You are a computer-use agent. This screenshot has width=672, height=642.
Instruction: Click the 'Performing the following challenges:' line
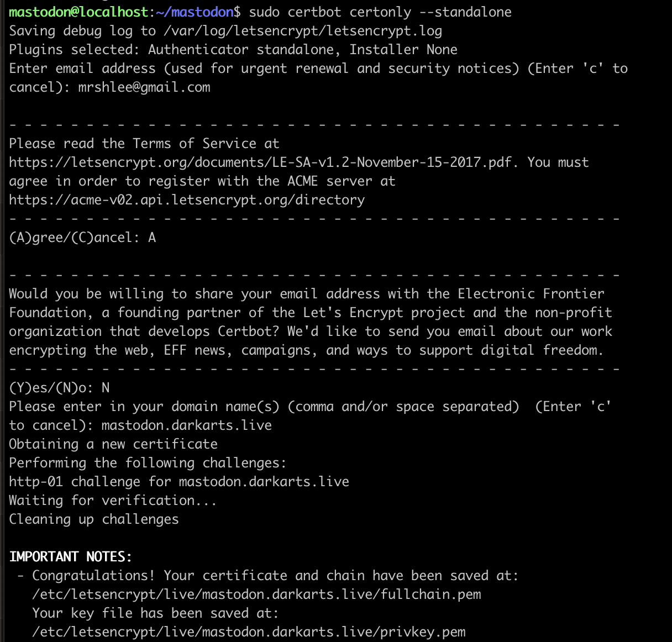pos(148,463)
